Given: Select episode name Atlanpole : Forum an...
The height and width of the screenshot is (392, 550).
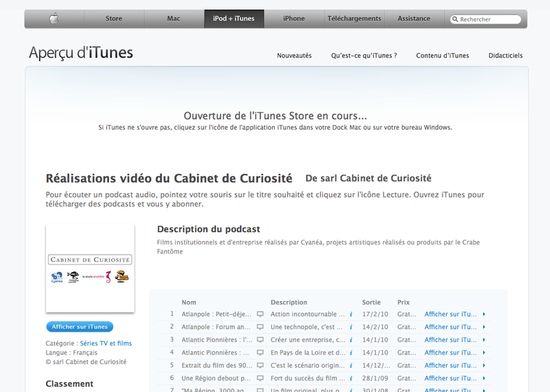Looking at the screenshot, I should tap(216, 327).
